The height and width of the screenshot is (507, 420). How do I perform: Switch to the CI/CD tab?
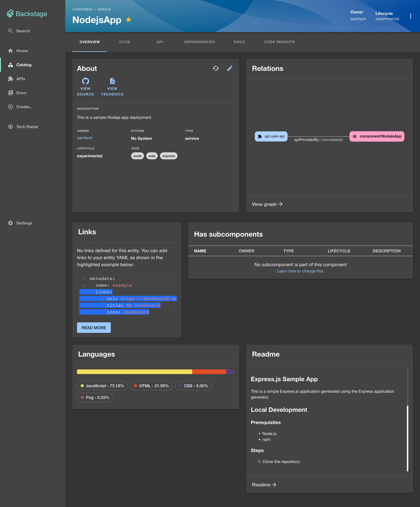[x=125, y=42]
